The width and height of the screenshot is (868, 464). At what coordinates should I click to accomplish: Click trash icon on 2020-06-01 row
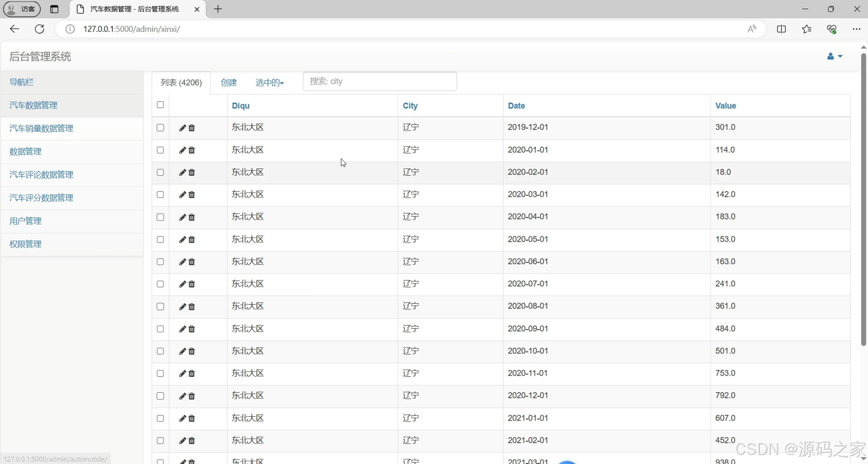192,262
